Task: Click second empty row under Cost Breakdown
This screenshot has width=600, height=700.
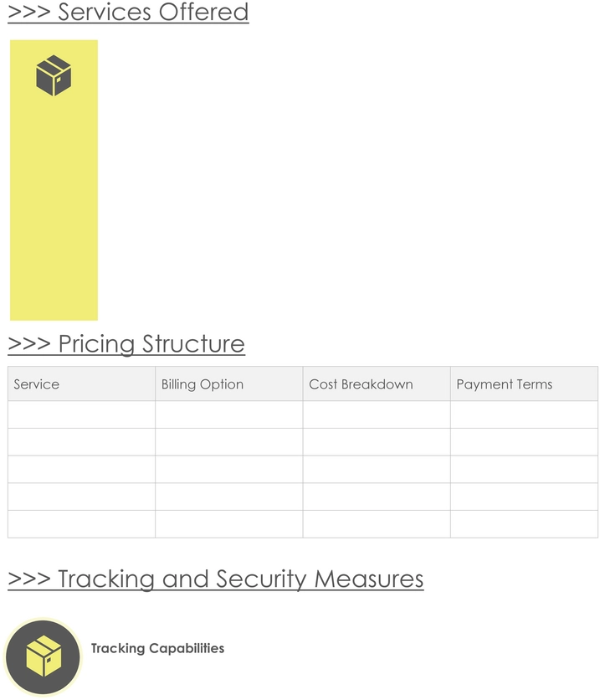Action: tap(377, 442)
